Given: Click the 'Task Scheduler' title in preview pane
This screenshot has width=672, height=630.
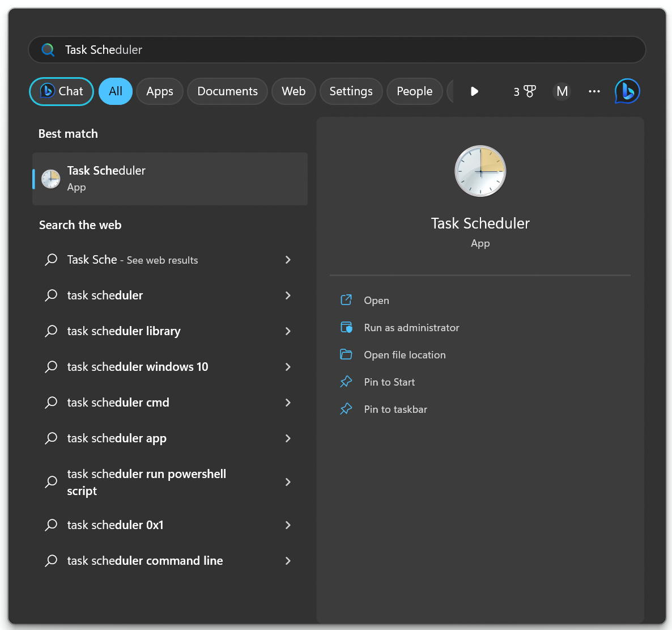Looking at the screenshot, I should pos(480,223).
